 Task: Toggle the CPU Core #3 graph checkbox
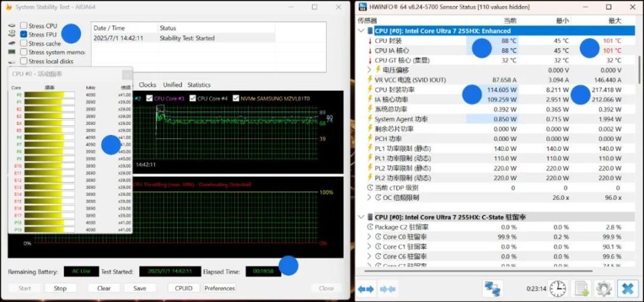(150, 99)
